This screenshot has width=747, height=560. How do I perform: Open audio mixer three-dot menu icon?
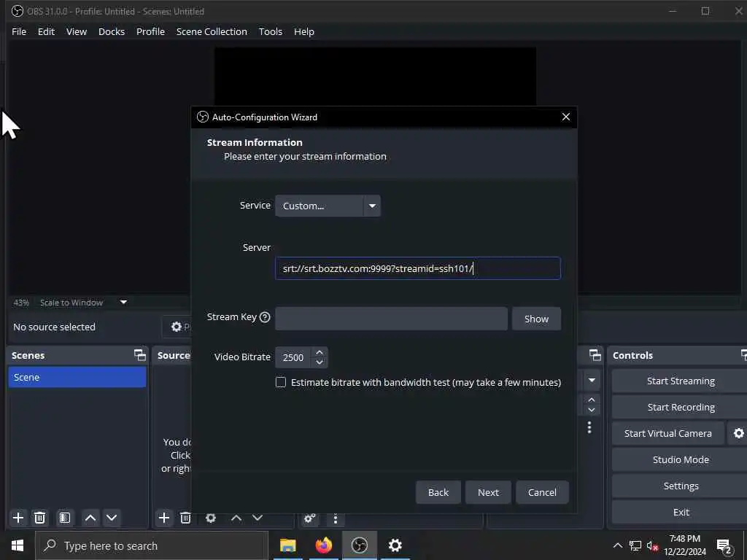coord(336,518)
